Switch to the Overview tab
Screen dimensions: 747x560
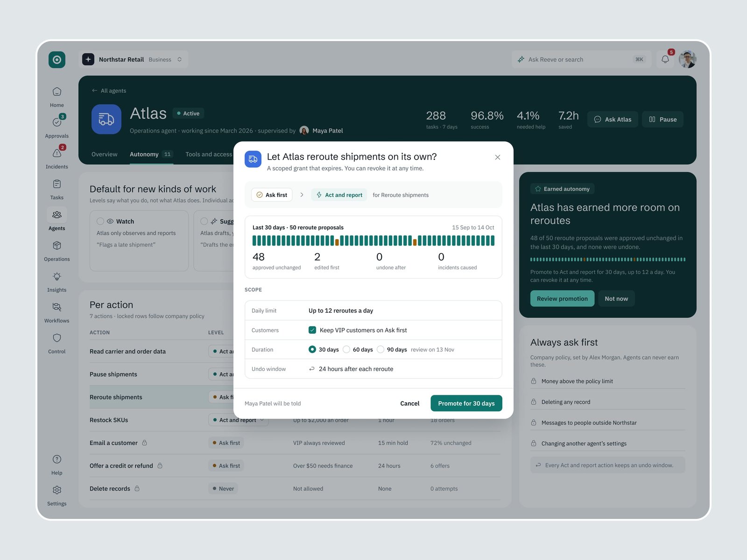105,154
